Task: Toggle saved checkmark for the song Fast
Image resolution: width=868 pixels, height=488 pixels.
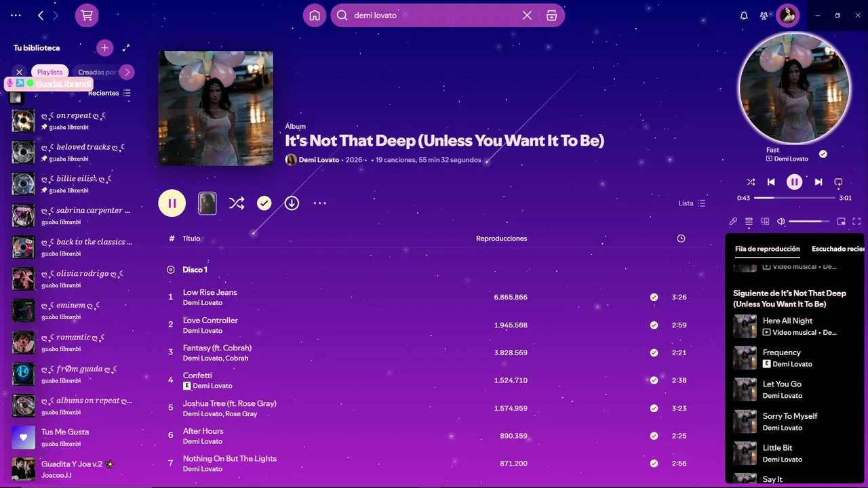Action: [823, 154]
